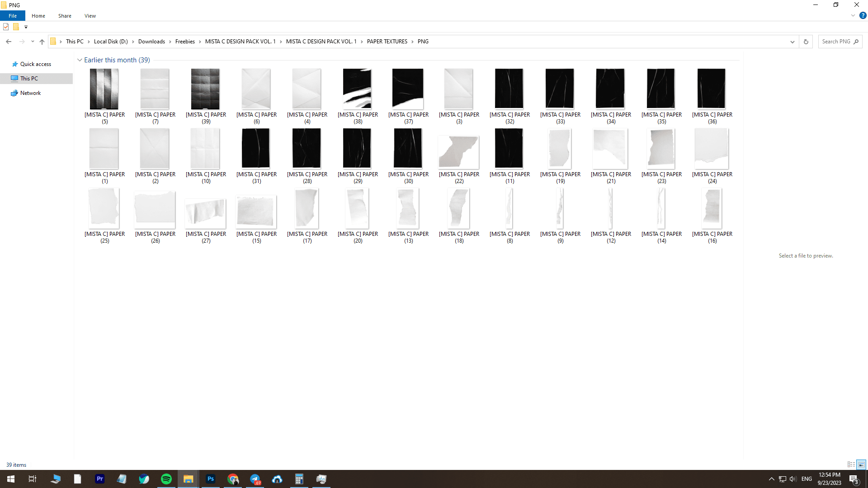Click 'PAPER TEXTURES' in the breadcrumb path
This screenshot has width=868, height=488.
pyautogui.click(x=387, y=42)
